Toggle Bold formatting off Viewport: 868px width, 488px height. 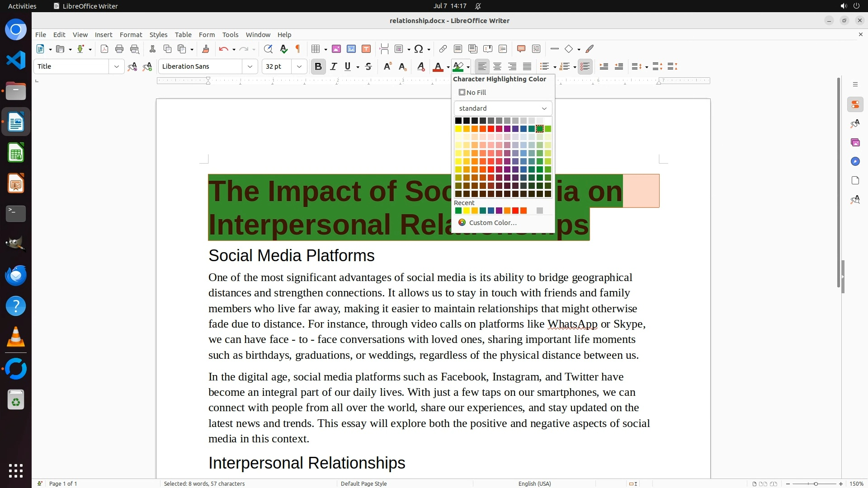(318, 66)
